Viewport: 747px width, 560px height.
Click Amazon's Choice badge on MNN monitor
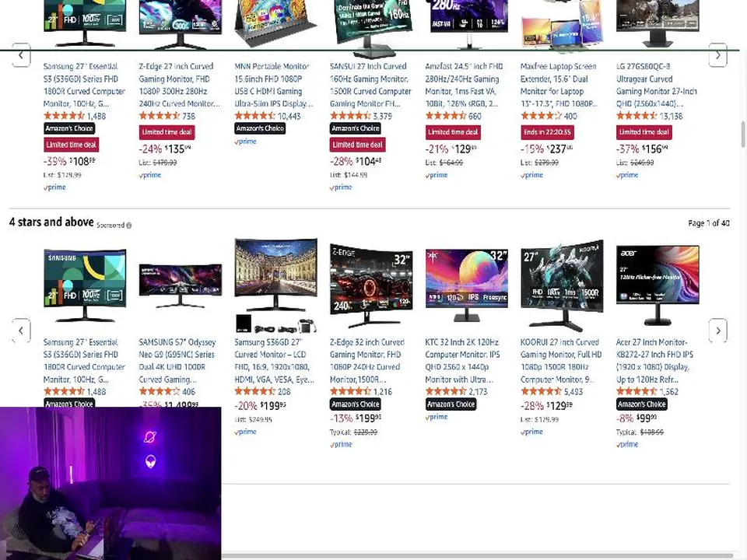260,128
